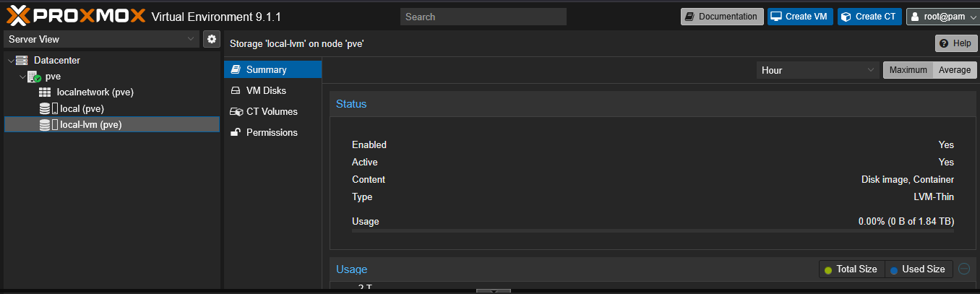Collapse the Usage chart panel
This screenshot has width=980, height=294.
[964, 269]
